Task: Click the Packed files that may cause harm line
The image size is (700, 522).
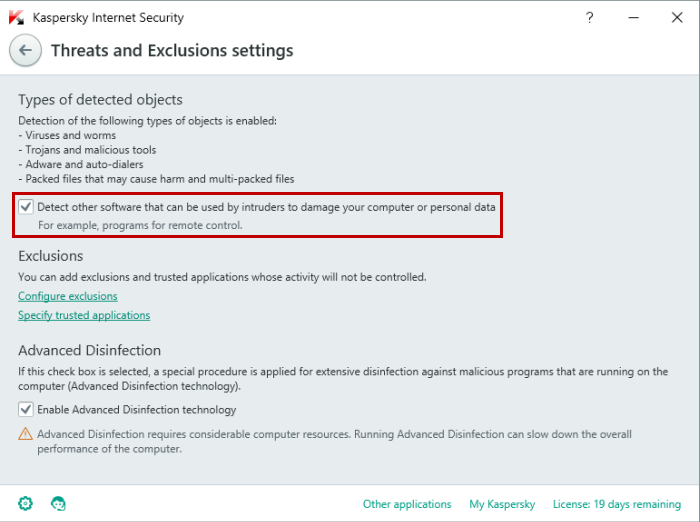Action: [156, 179]
